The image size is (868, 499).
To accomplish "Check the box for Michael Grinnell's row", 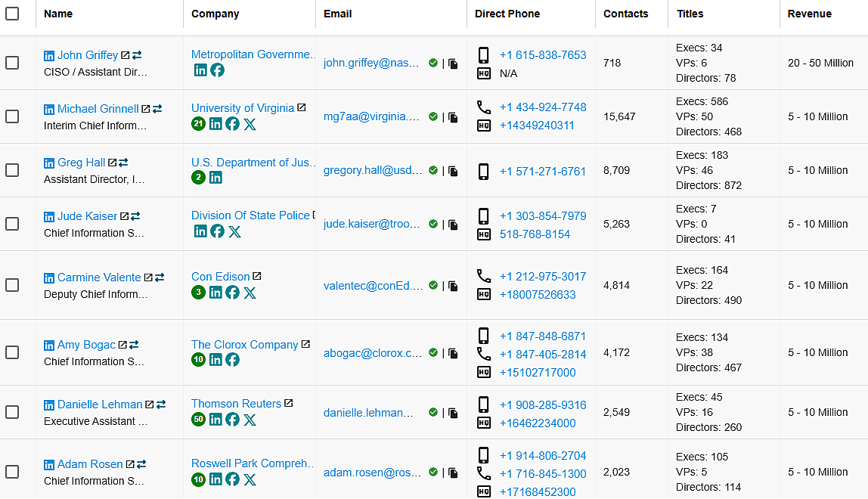I will pos(12,116).
